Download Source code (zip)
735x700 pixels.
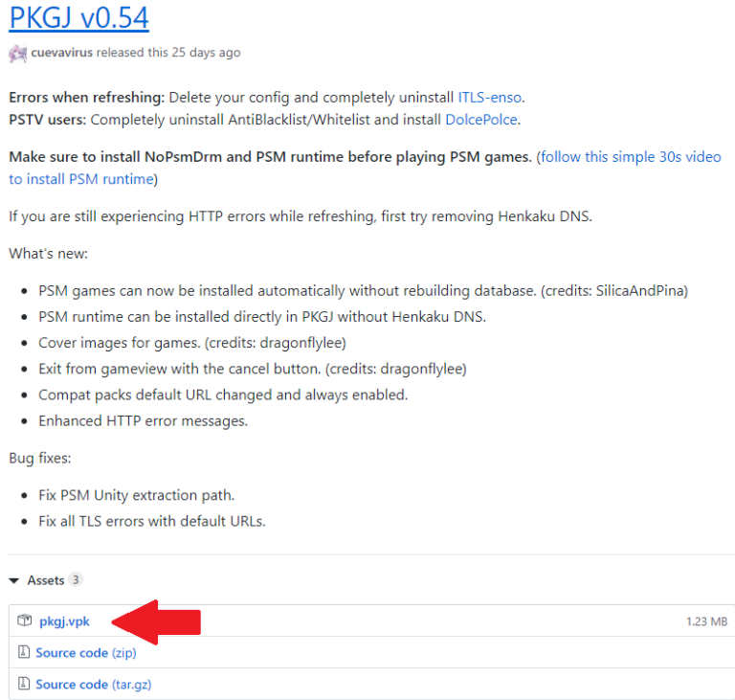[86, 653]
